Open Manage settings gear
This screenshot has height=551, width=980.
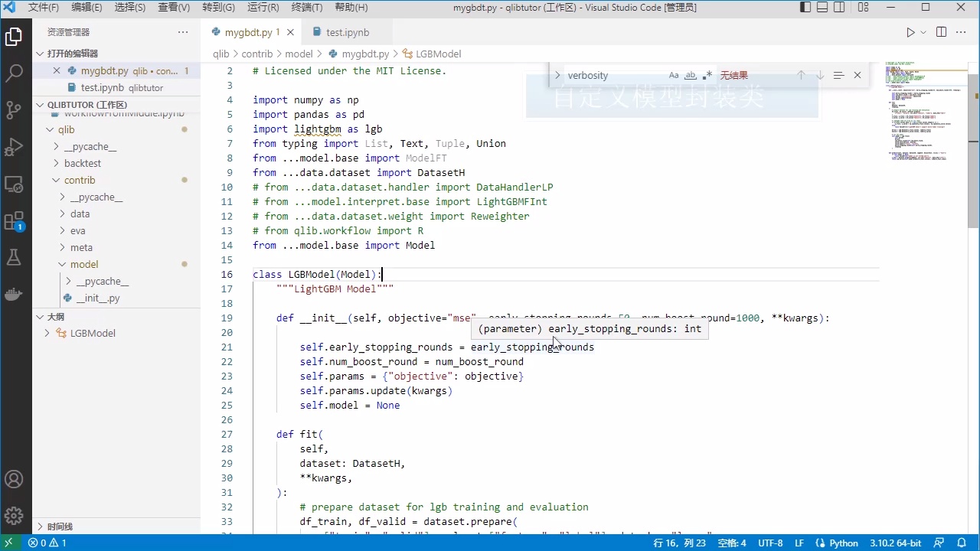(x=14, y=515)
